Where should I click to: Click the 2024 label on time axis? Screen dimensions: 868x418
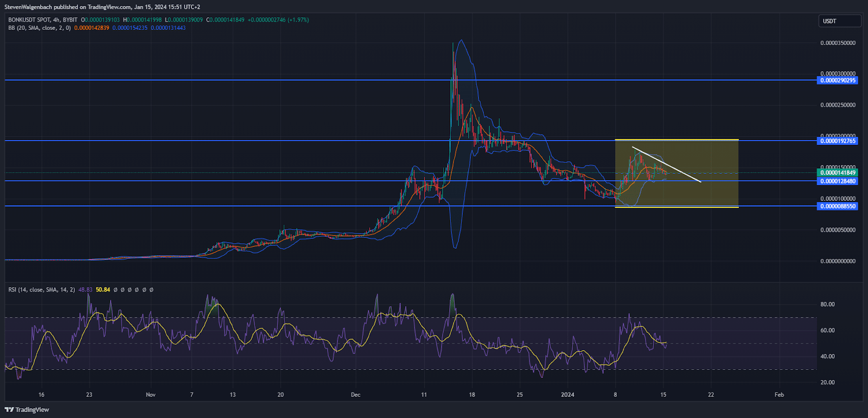567,395
